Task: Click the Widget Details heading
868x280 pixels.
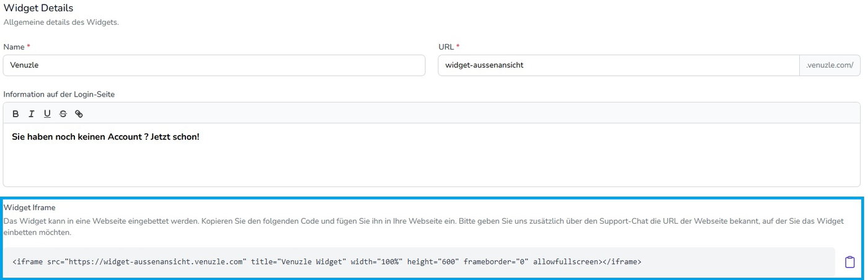Action: tap(38, 8)
